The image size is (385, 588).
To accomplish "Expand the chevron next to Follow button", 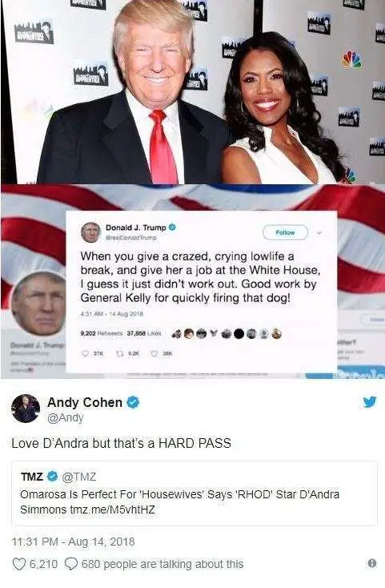I will pos(319,232).
